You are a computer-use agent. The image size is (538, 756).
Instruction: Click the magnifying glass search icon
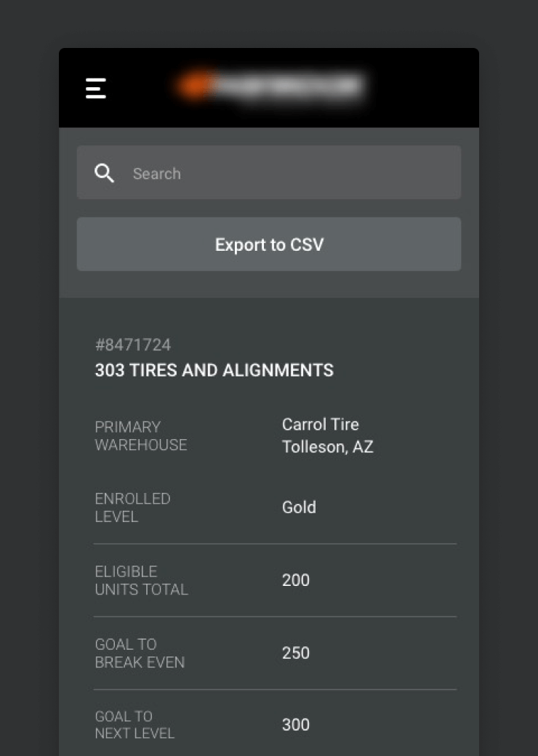(x=104, y=173)
